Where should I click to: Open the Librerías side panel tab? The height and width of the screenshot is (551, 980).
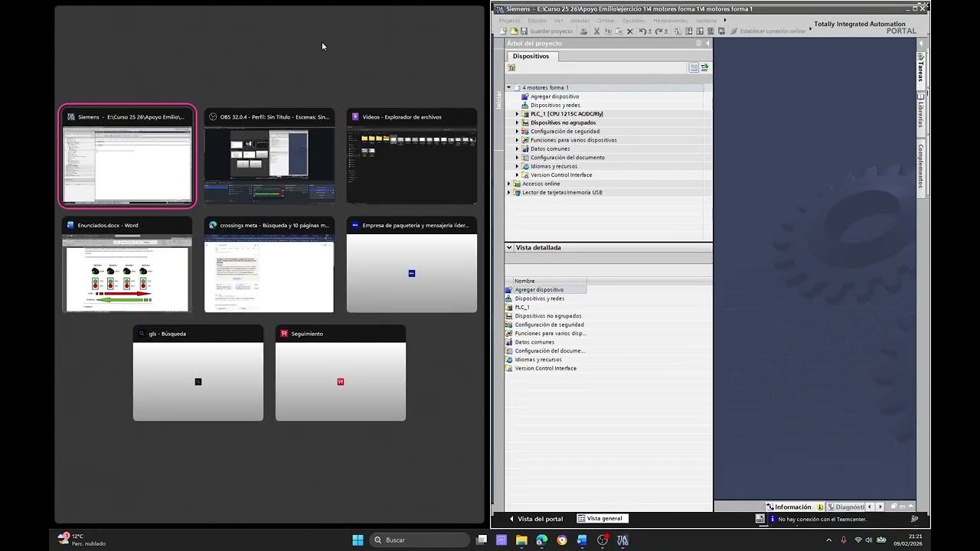pos(921,114)
